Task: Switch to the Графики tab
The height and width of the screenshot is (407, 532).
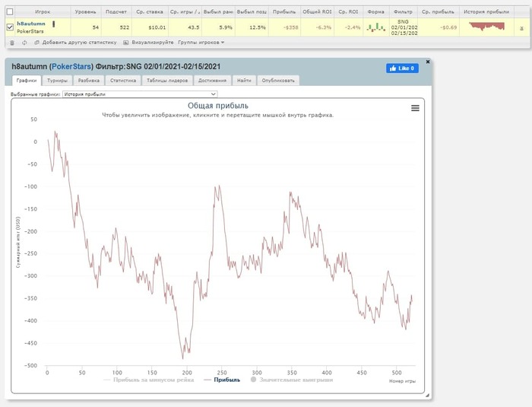Action: tap(27, 81)
